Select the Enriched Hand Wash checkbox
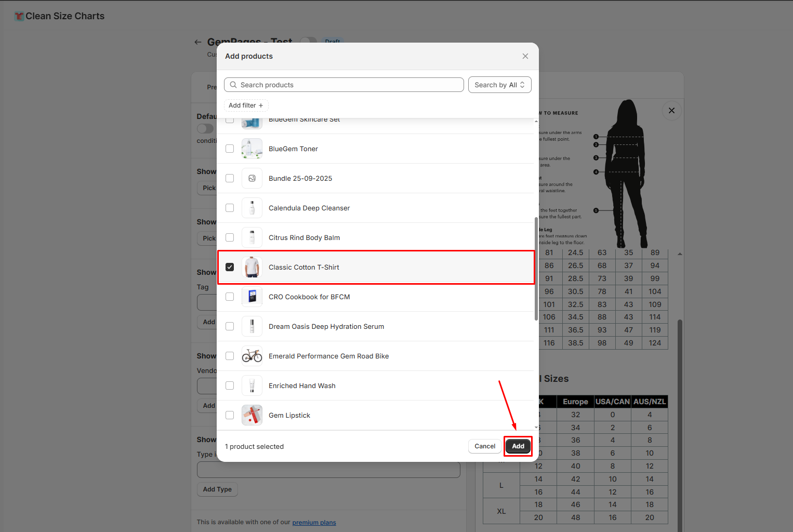The width and height of the screenshot is (793, 532). coord(230,386)
